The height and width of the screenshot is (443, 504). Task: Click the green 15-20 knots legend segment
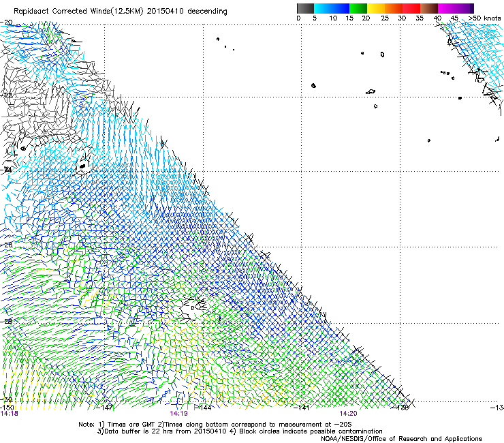click(358, 8)
